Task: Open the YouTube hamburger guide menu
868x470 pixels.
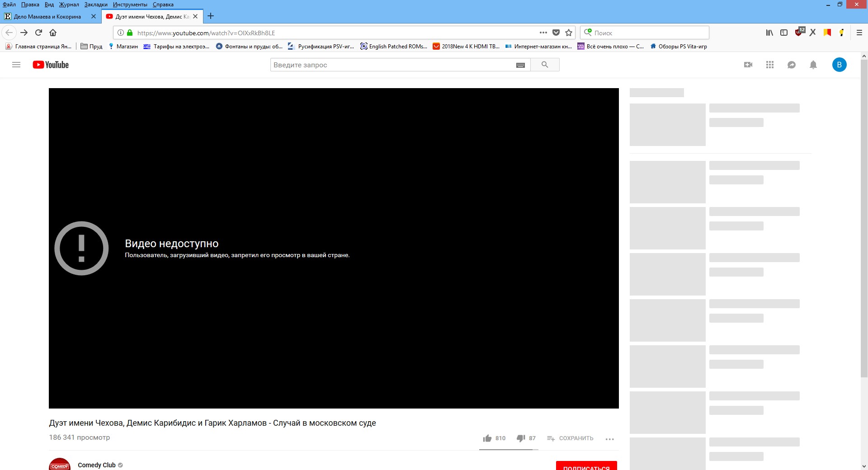Action: pyautogui.click(x=16, y=65)
